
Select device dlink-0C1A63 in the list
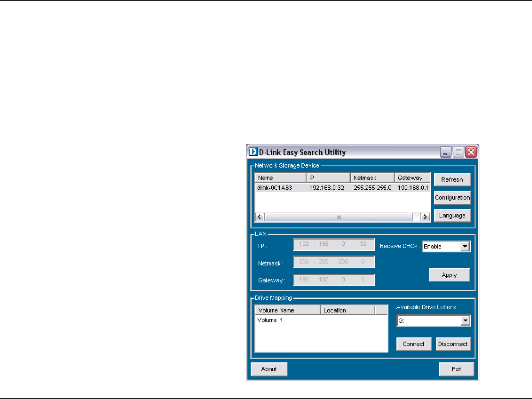[274, 188]
